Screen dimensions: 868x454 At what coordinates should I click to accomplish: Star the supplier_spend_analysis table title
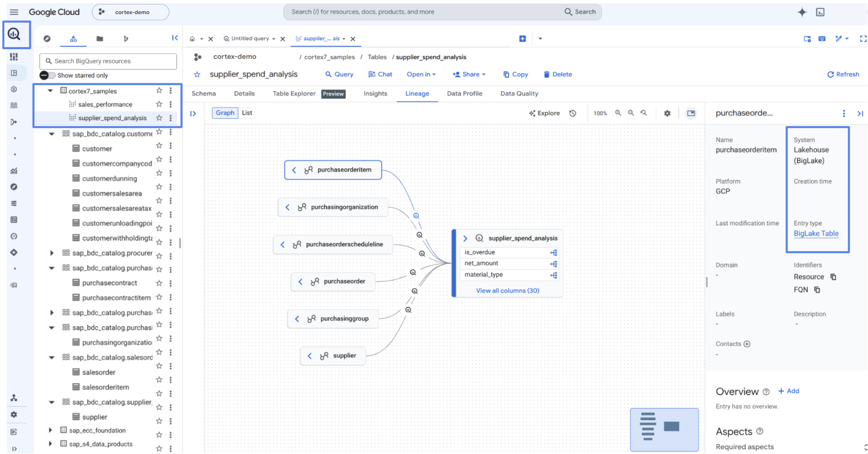tap(197, 75)
